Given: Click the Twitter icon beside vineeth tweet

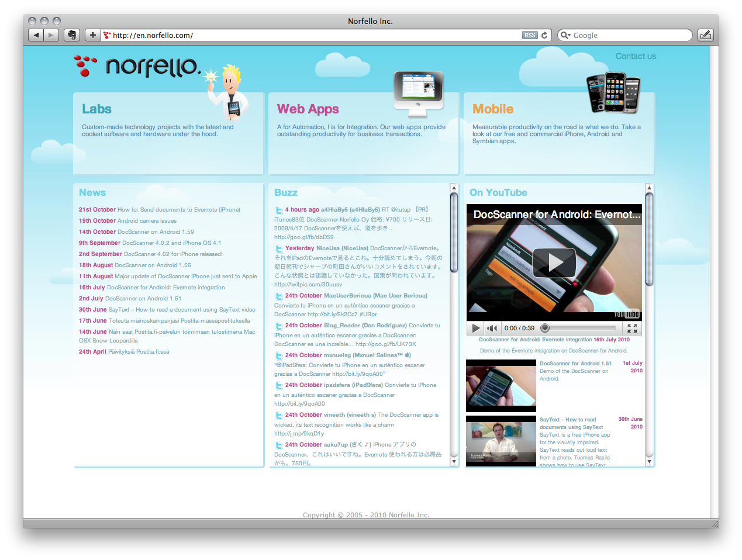Looking at the screenshot, I should (x=279, y=416).
